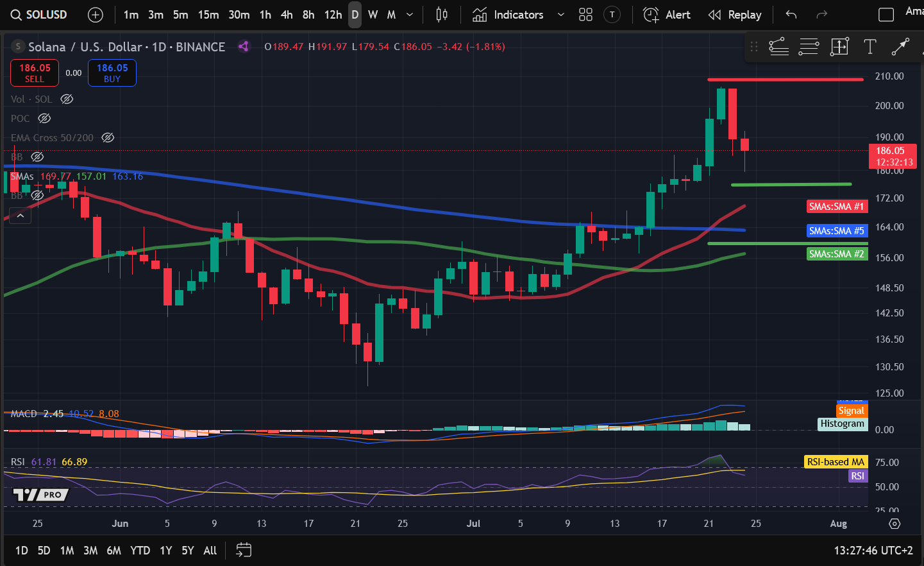Click the circled T icon in the toolbar

coord(612,15)
